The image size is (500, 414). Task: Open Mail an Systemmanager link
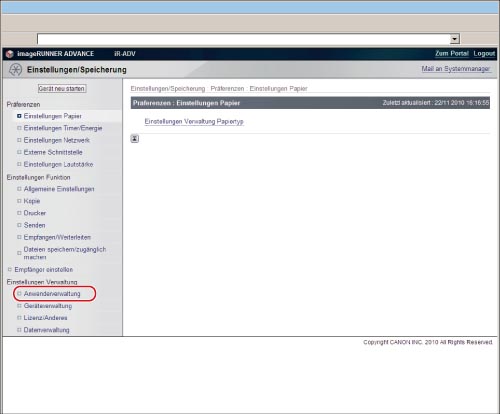click(x=456, y=69)
